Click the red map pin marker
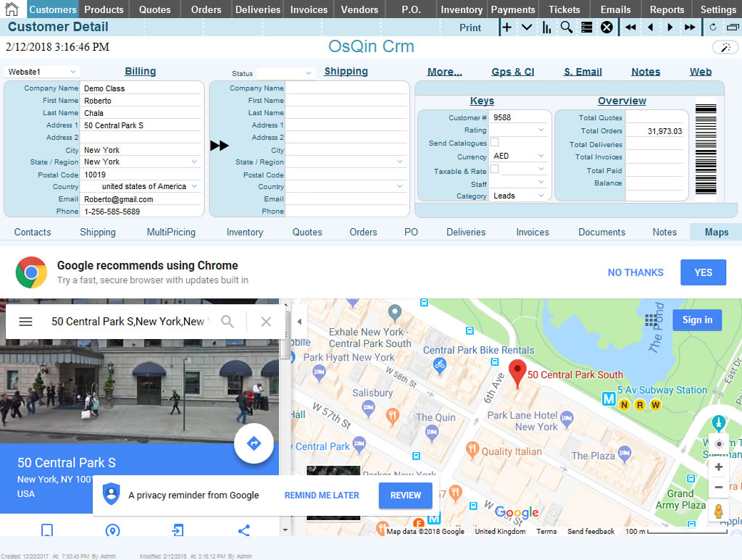The image size is (742, 560). [517, 374]
